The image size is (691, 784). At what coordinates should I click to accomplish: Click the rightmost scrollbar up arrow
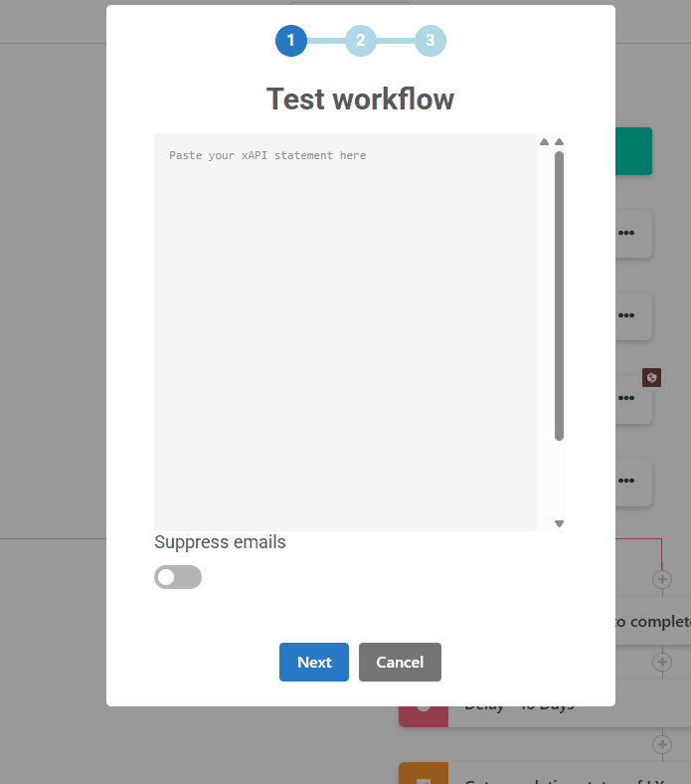point(559,142)
